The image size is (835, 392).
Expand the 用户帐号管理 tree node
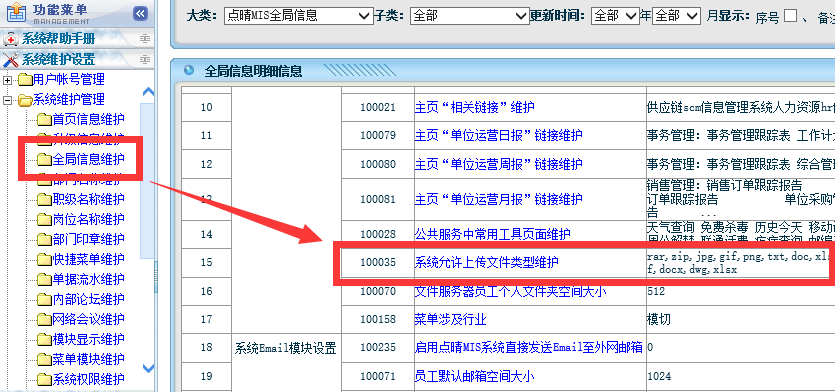[x=7, y=80]
